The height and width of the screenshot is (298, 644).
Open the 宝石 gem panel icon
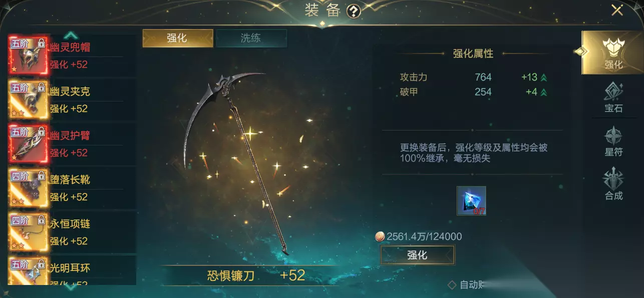(613, 98)
